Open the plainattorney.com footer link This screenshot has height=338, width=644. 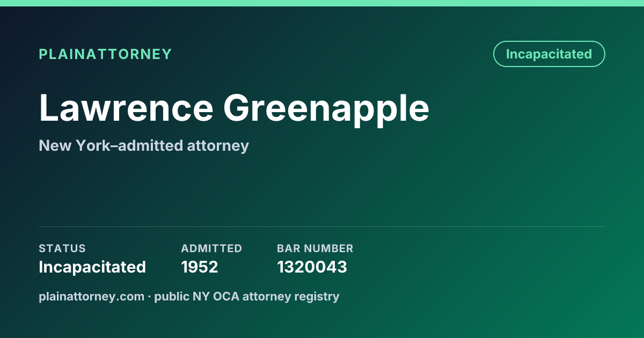point(91,296)
